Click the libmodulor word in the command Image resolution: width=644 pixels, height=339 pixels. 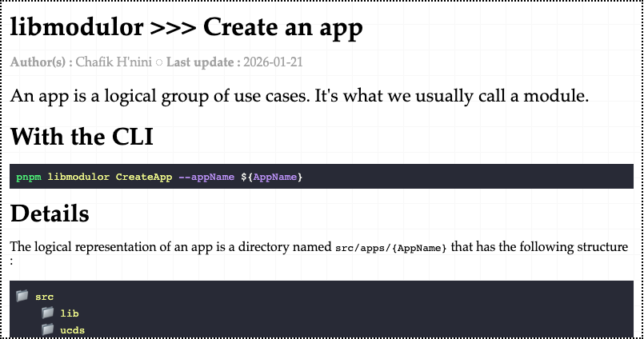tap(78, 177)
